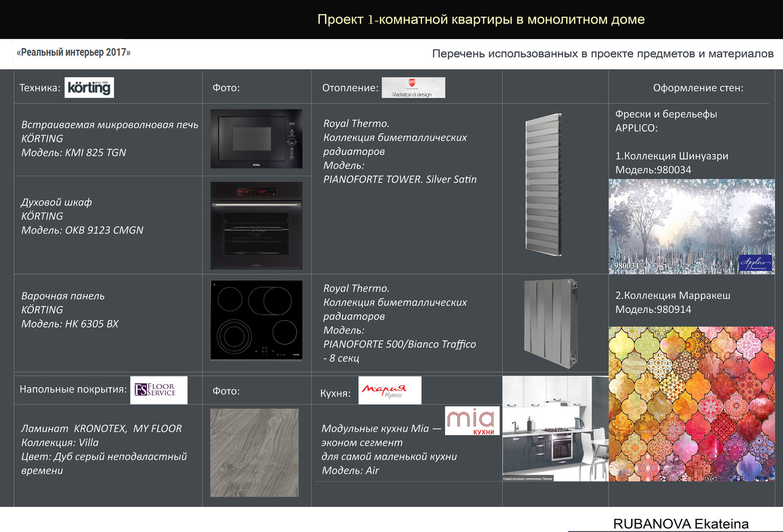The height and width of the screenshot is (532, 783).
Task: Click the 'Варочная панель' text
Action: point(63,296)
